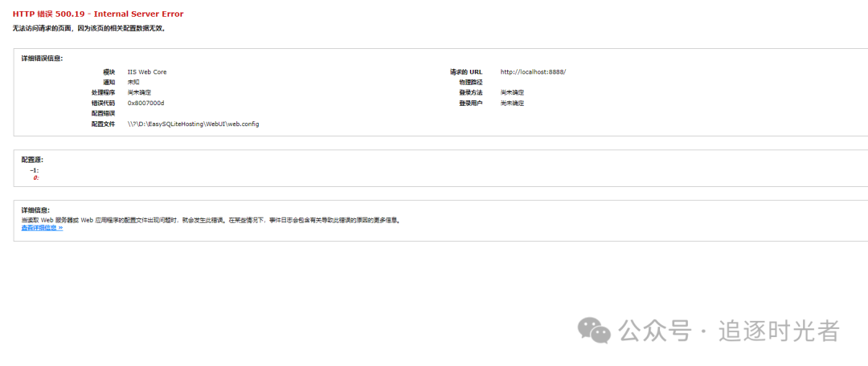Click the red HTTP 错误 500.19 heading
The image size is (868, 366).
click(98, 14)
